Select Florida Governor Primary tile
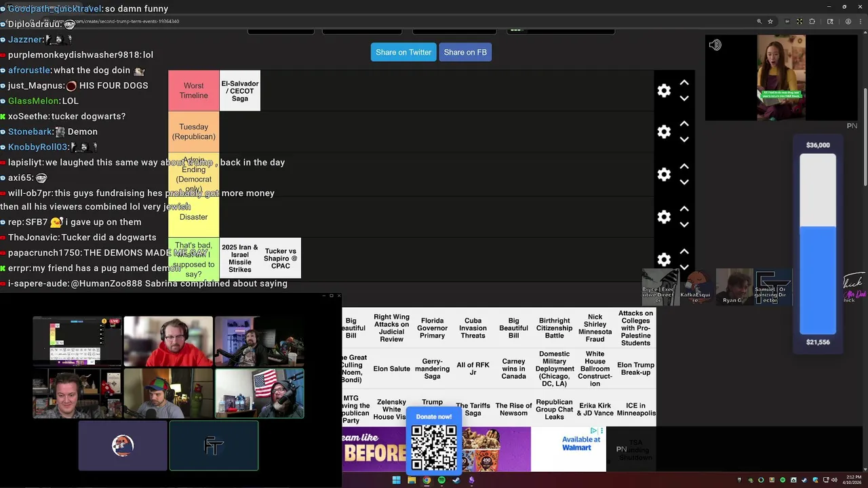Image resolution: width=868 pixels, height=488 pixels. click(432, 328)
